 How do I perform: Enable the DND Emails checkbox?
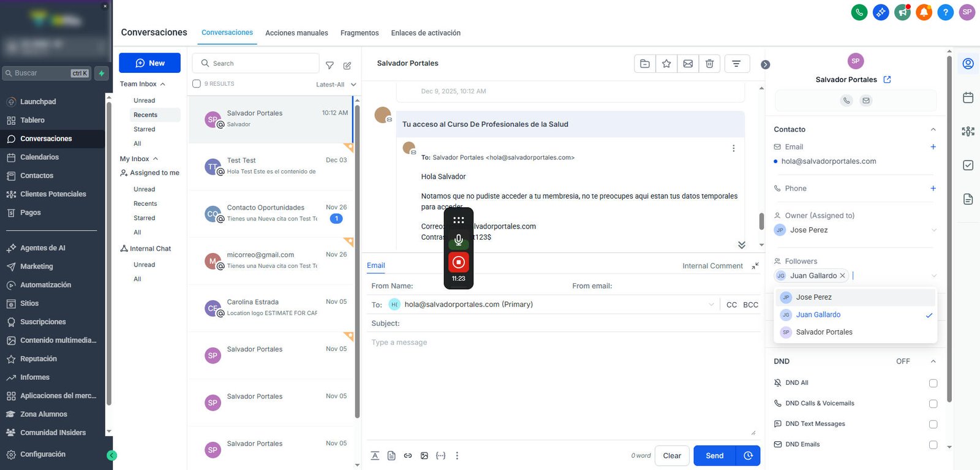point(933,445)
